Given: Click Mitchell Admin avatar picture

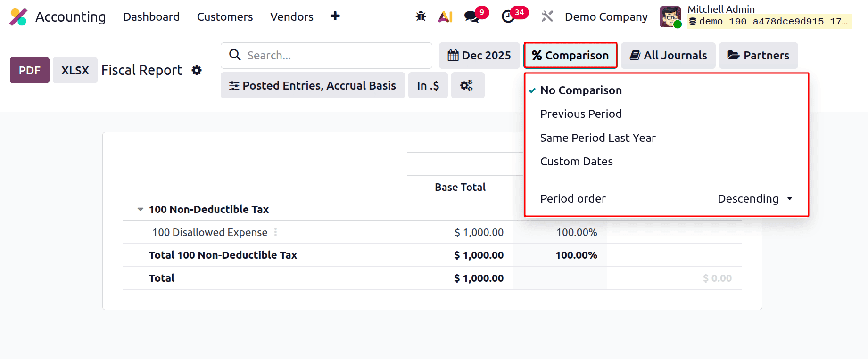Looking at the screenshot, I should tap(670, 17).
